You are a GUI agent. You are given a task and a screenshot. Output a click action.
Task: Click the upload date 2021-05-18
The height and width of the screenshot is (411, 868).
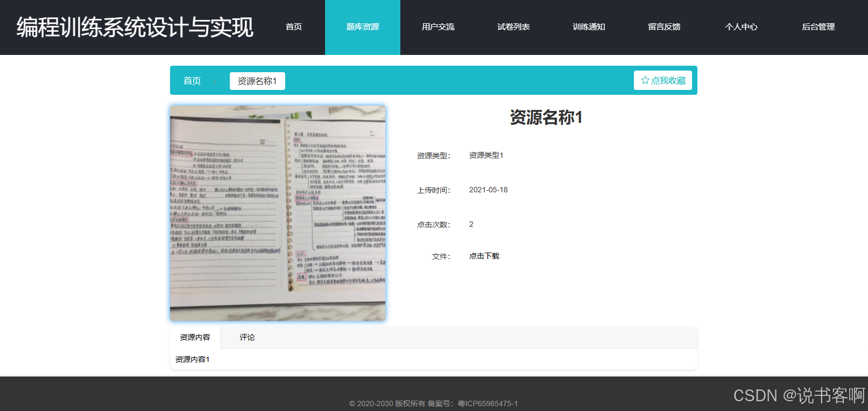click(488, 190)
